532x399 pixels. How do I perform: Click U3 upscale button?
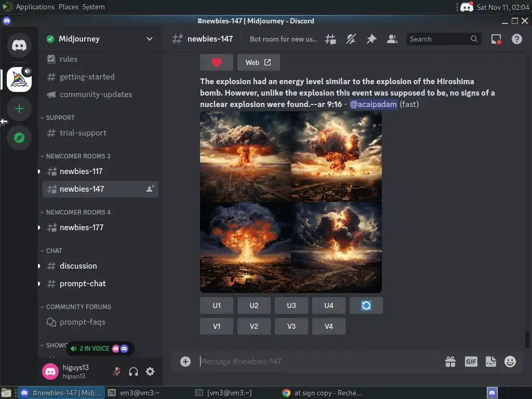pyautogui.click(x=291, y=305)
